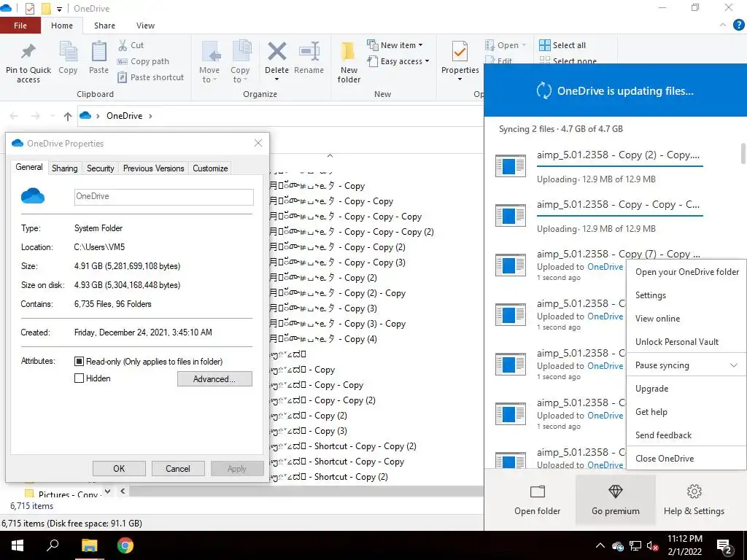Image resolution: width=747 pixels, height=560 pixels.
Task: Cut the selected item
Action: click(131, 45)
